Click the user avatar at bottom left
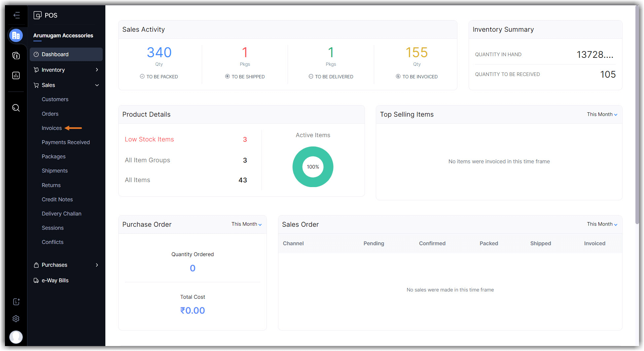This screenshot has width=644, height=351. pos(16,337)
